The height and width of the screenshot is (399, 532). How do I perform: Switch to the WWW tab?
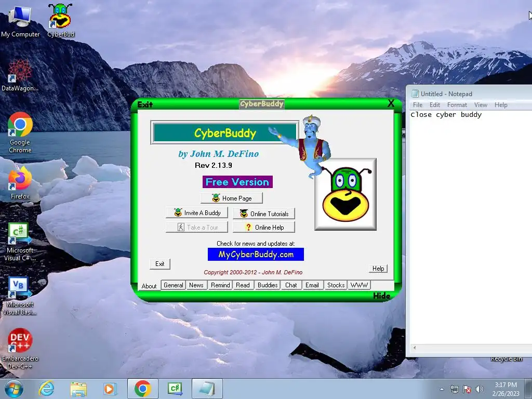point(359,285)
